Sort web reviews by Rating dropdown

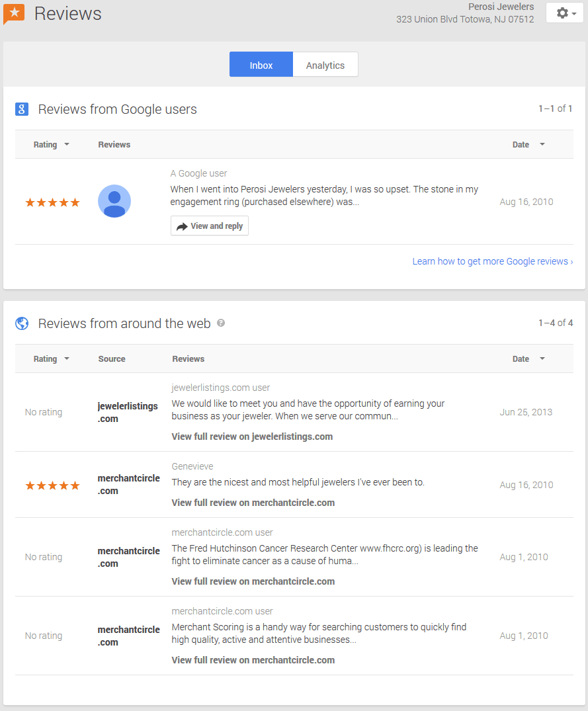point(51,358)
